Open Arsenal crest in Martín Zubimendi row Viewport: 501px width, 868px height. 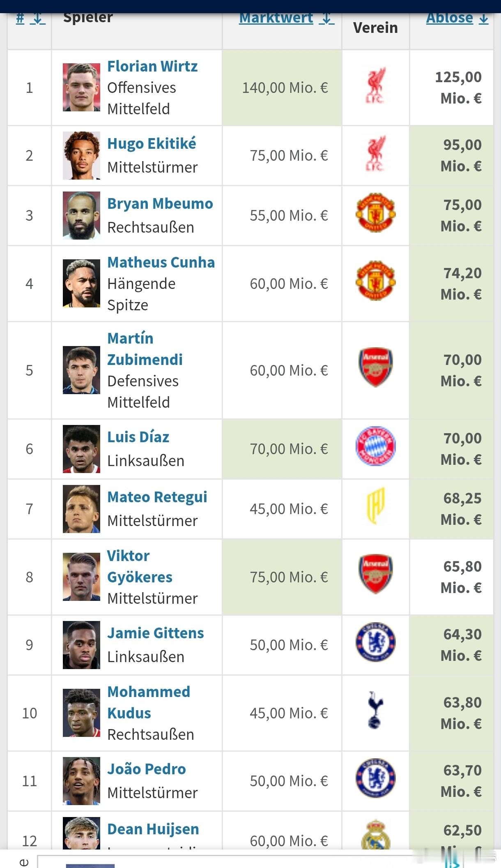point(375,367)
